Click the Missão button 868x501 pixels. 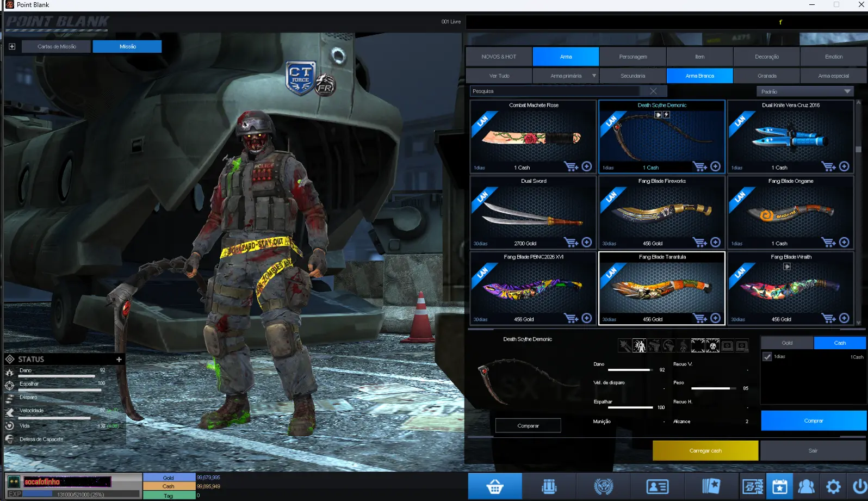pyautogui.click(x=127, y=46)
